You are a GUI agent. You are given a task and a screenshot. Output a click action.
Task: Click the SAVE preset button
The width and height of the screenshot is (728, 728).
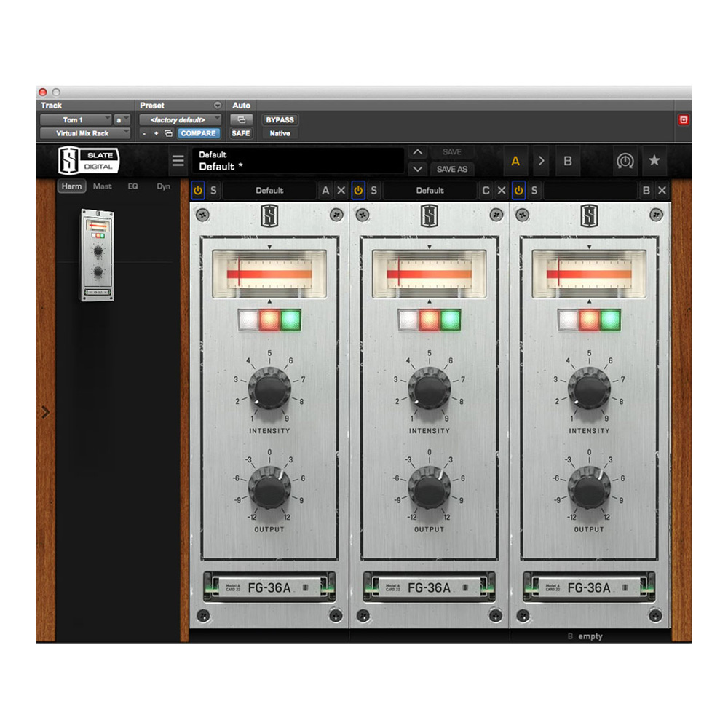point(452,152)
